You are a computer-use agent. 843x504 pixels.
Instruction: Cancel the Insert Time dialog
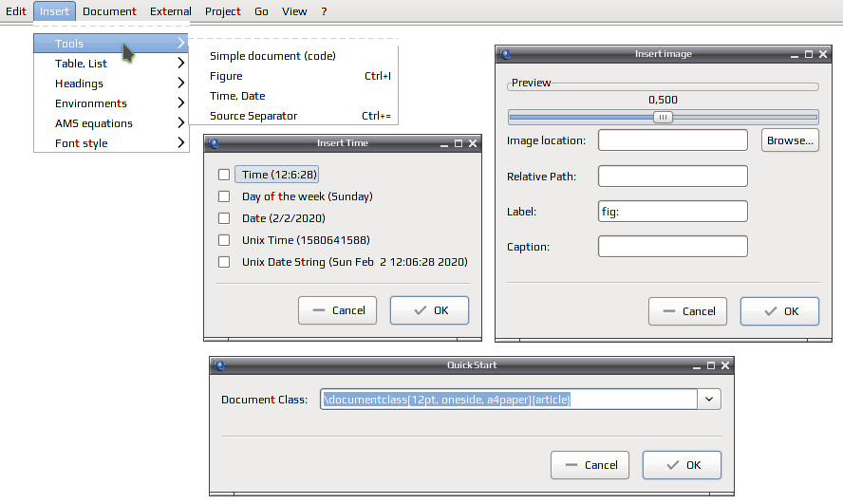tap(338, 310)
